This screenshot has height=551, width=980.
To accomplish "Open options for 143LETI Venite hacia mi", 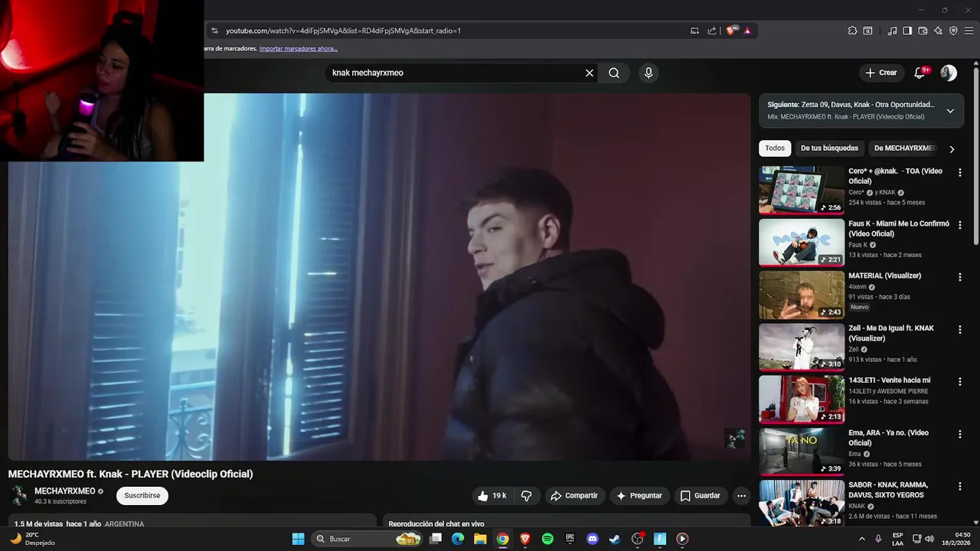I will tap(959, 382).
